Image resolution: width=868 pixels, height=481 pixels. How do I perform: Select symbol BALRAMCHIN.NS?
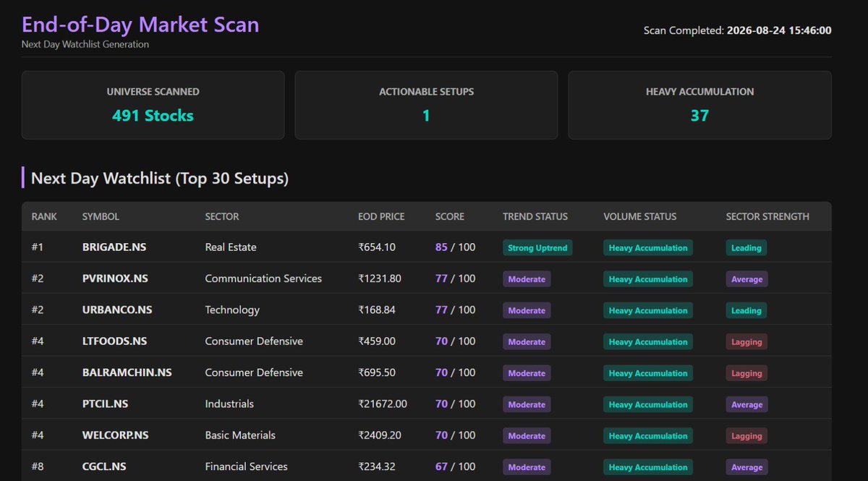click(x=127, y=373)
